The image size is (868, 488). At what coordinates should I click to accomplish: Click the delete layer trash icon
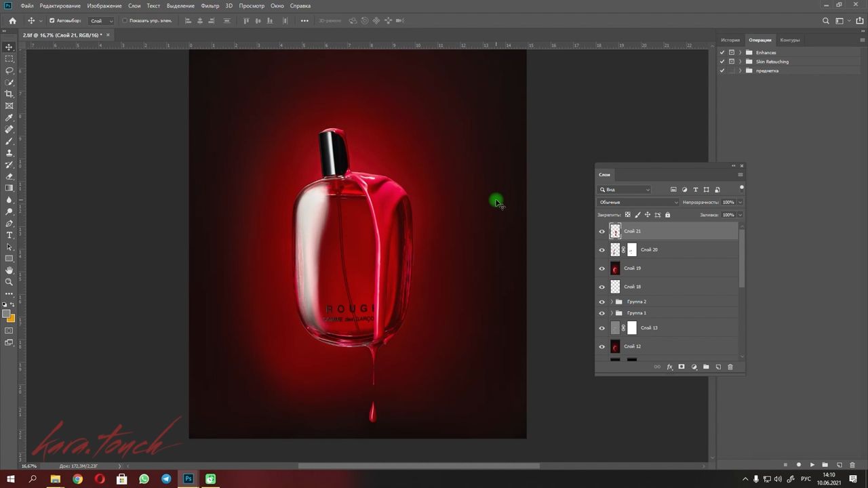point(730,367)
